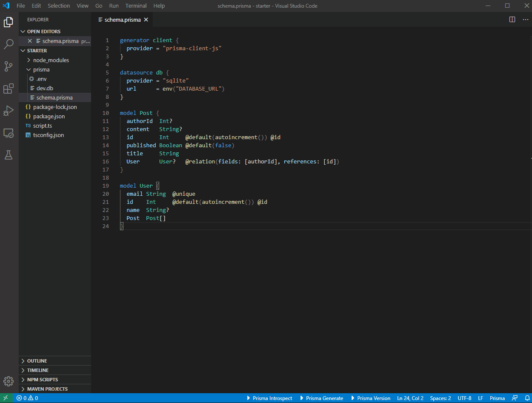Open the Terminal menu
Screen dimensions: 532x403
(136, 6)
